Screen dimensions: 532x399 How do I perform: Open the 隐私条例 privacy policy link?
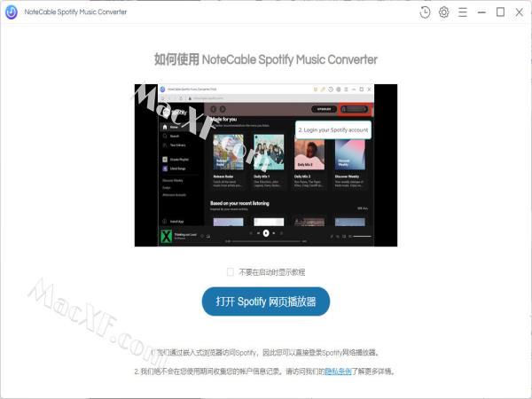(x=338, y=372)
